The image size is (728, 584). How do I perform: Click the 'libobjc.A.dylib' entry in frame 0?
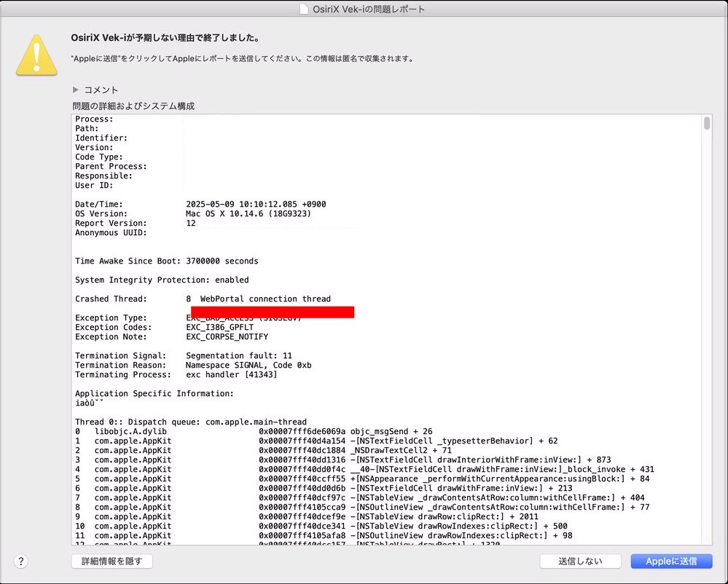[x=130, y=431]
